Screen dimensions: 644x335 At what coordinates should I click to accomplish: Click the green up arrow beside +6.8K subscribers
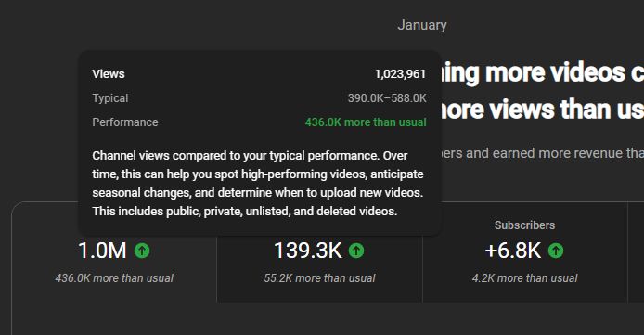point(556,251)
